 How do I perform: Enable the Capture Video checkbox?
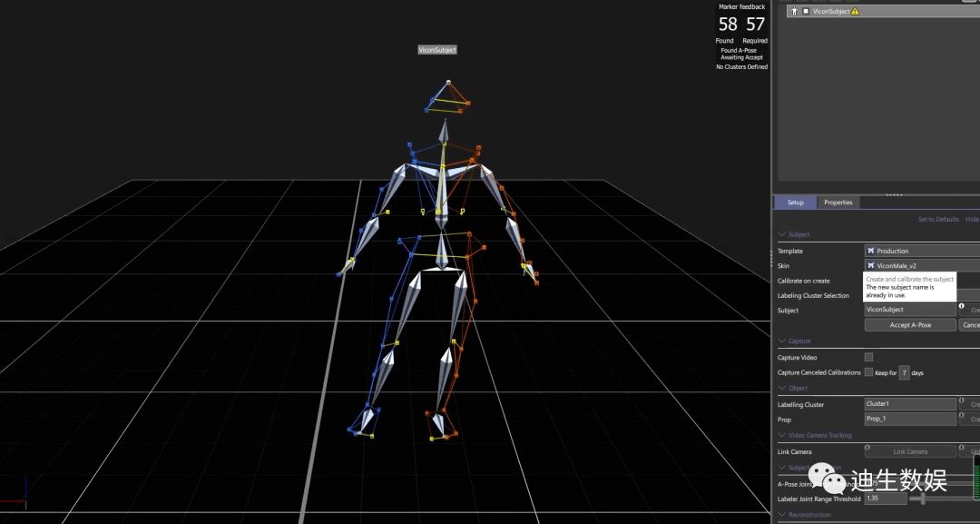(x=868, y=357)
